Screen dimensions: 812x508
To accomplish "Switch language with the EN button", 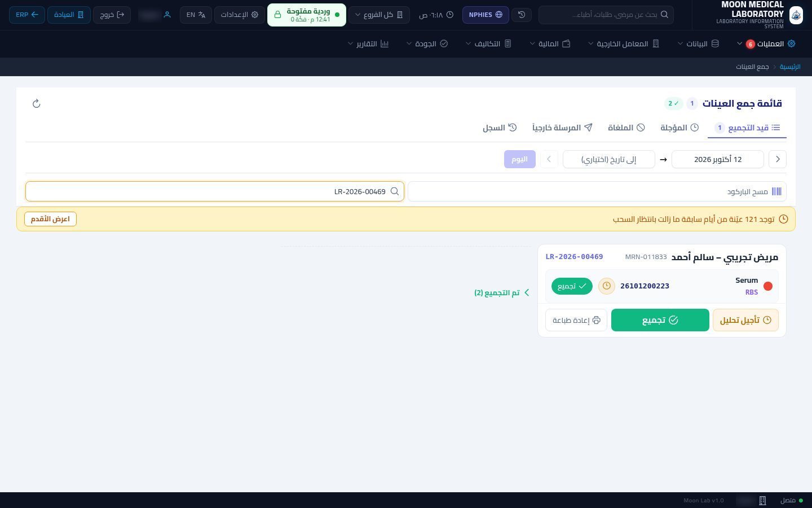I will 196,15.
